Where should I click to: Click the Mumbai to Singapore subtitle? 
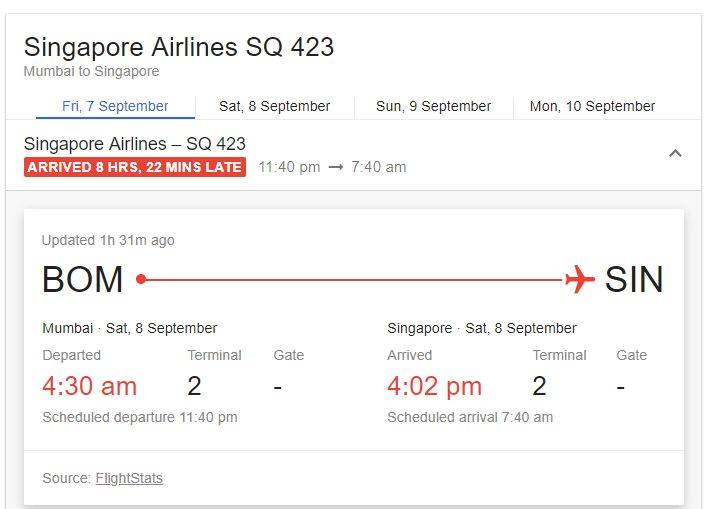click(x=91, y=71)
